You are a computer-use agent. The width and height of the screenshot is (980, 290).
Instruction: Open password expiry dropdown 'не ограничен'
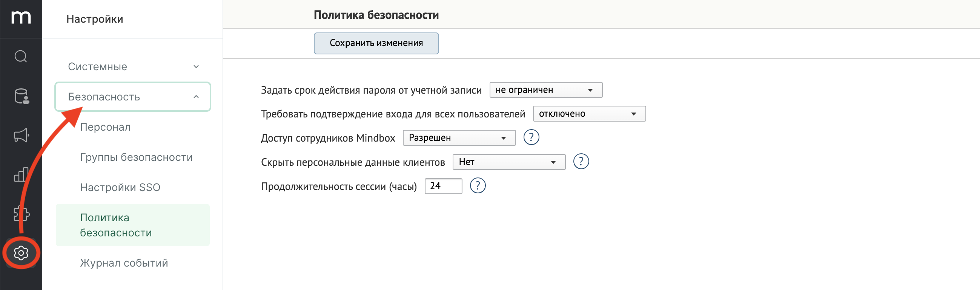545,90
